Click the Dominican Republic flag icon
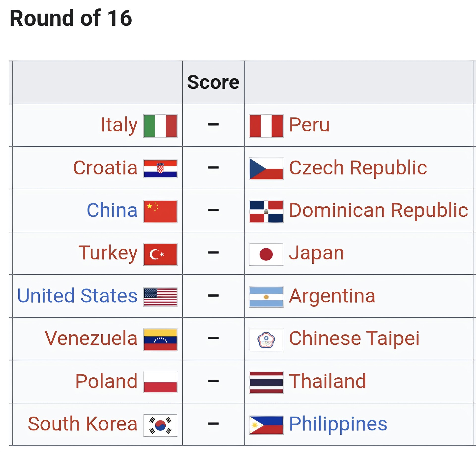 point(266,211)
